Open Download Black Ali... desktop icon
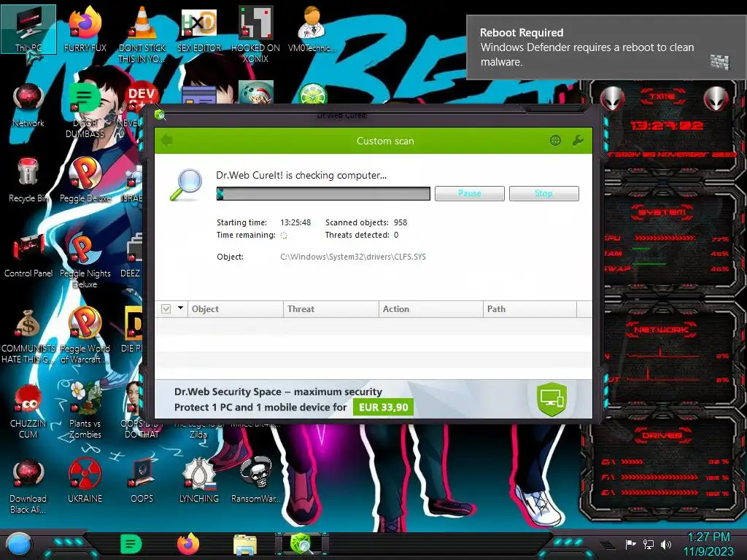747x560 pixels. coord(28,486)
